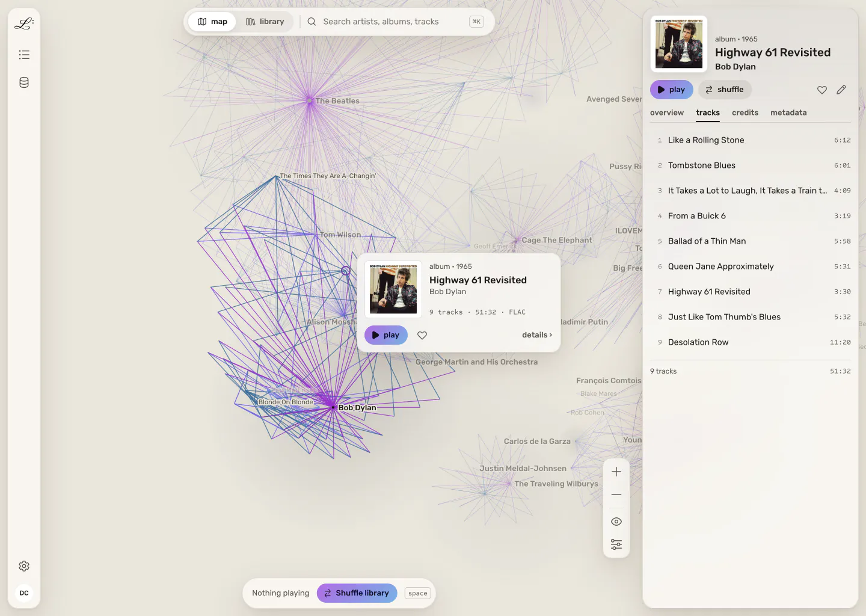Click Bob Dylan artist name in side panel

point(735,67)
